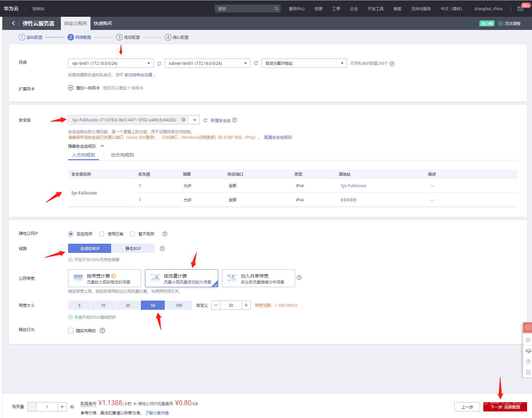
Task: Open 费用中心 in top navigation
Action: click(x=296, y=9)
